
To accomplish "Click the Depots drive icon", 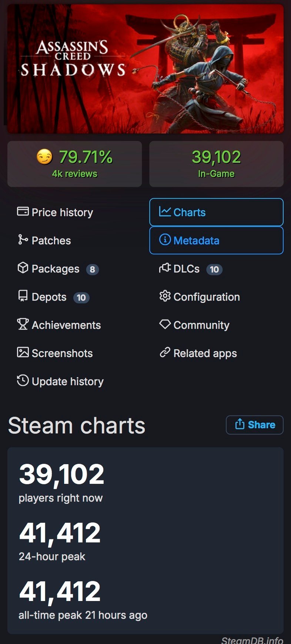I will (23, 296).
